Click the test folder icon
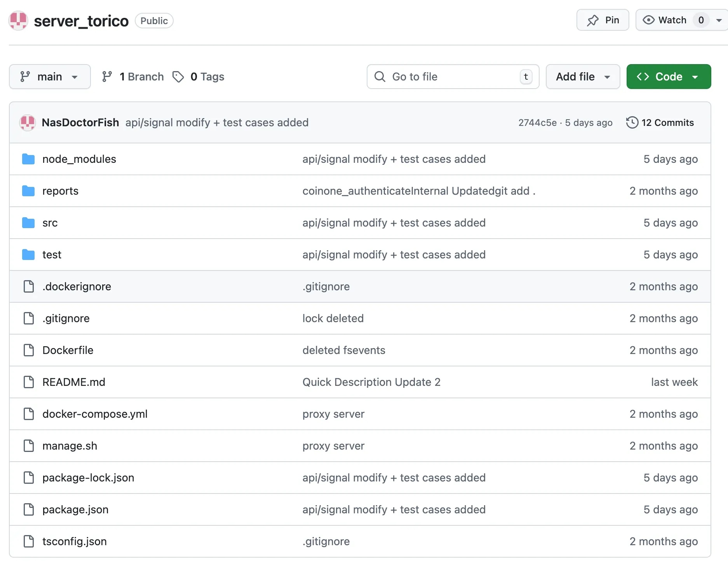This screenshot has width=728, height=565. coord(28,255)
